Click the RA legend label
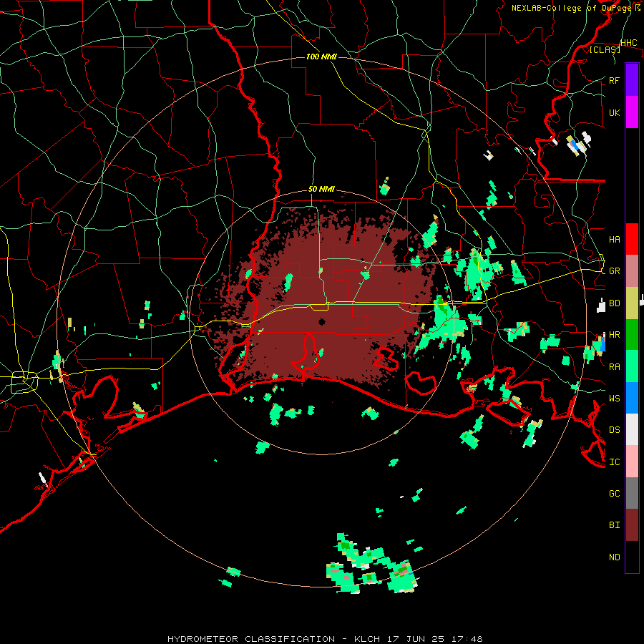This screenshot has height=644, width=644. click(614, 367)
